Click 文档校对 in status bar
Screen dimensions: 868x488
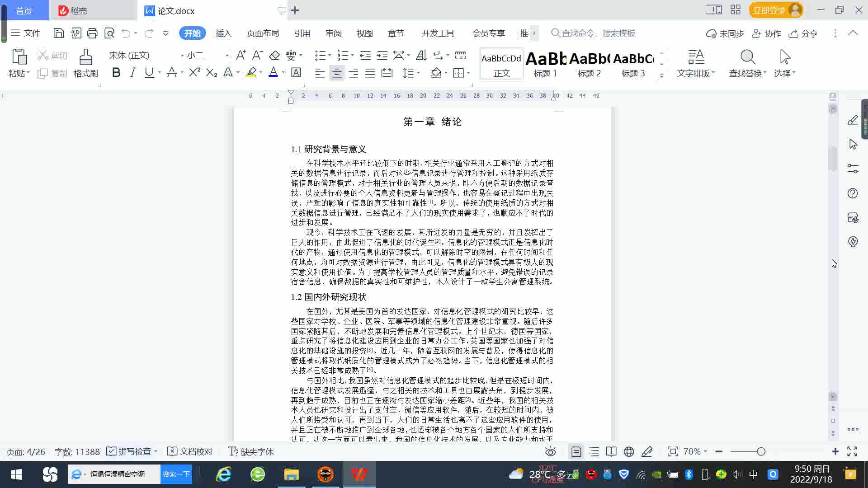click(x=190, y=451)
